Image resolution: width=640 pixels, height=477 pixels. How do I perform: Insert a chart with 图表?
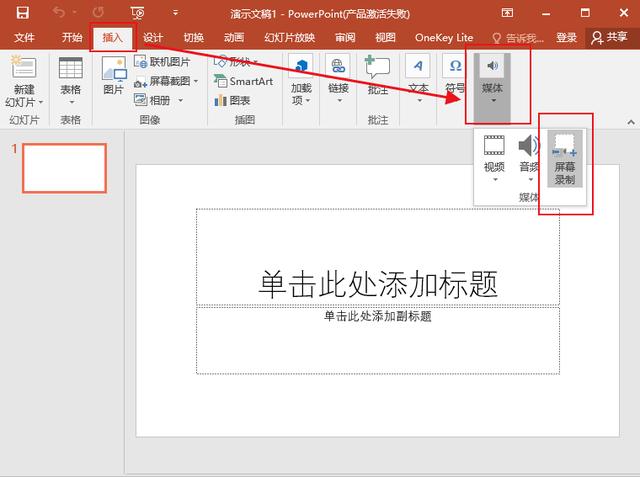tap(233, 100)
